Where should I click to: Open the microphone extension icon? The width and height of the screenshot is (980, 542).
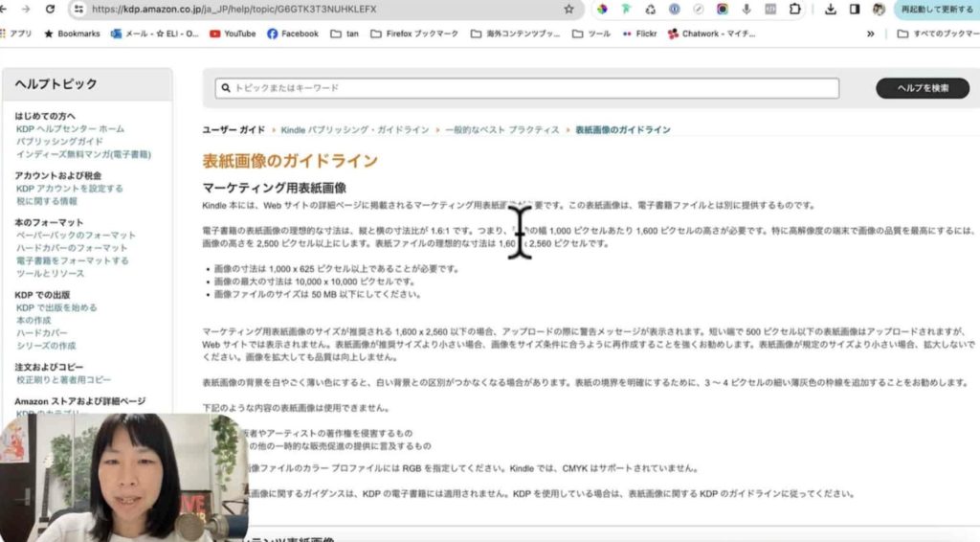point(746,9)
